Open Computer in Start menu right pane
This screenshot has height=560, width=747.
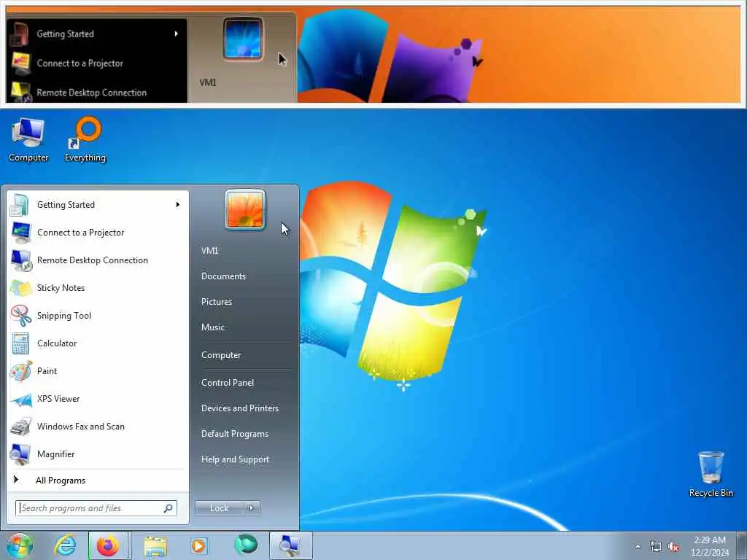tap(221, 355)
